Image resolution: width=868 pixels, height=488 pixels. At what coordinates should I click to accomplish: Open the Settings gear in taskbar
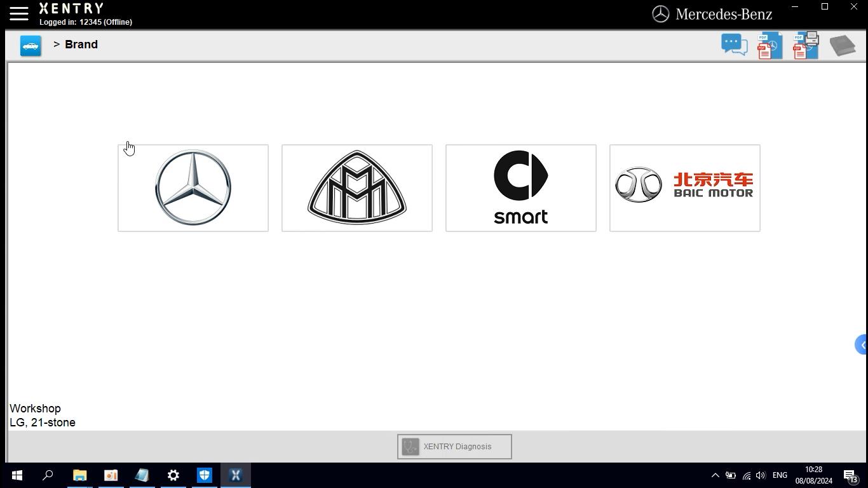[x=173, y=475]
